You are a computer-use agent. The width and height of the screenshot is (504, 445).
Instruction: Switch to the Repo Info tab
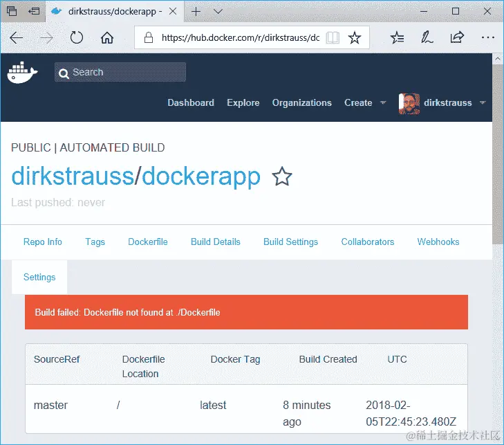coord(43,242)
